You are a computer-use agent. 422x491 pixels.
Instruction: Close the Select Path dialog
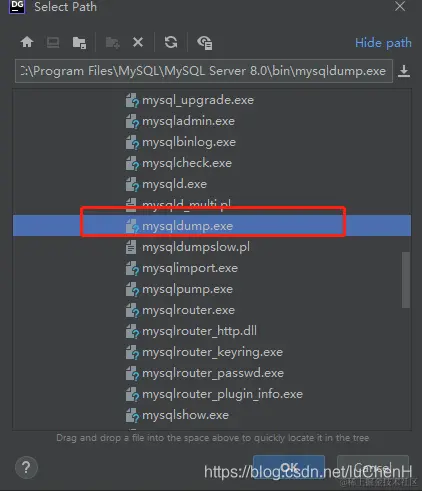pyautogui.click(x=400, y=6)
